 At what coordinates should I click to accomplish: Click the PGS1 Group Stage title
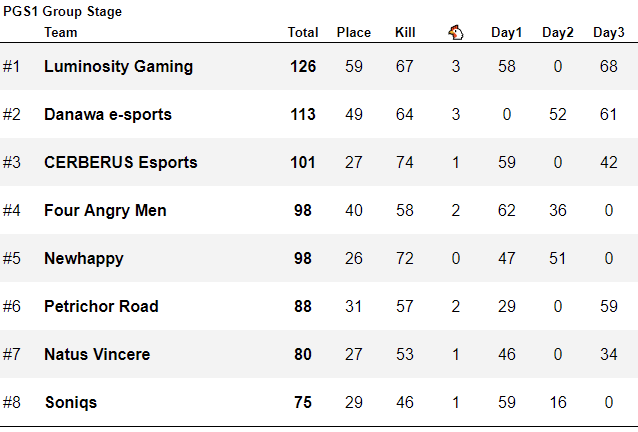click(x=62, y=12)
